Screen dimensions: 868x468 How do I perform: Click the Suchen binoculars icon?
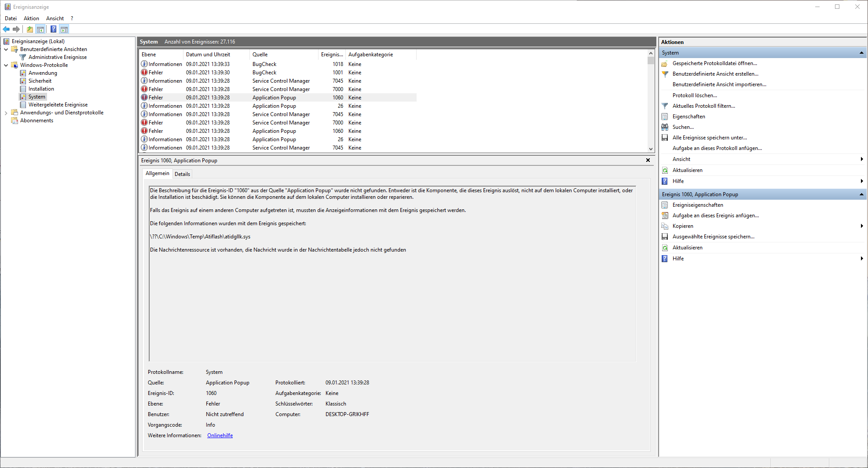(x=665, y=127)
